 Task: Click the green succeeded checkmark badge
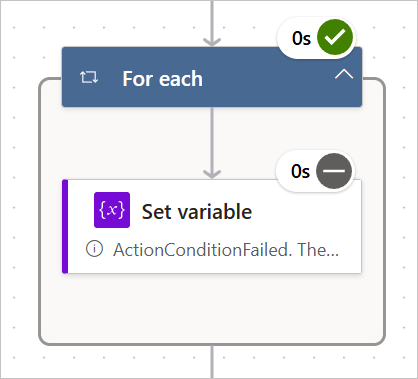335,37
